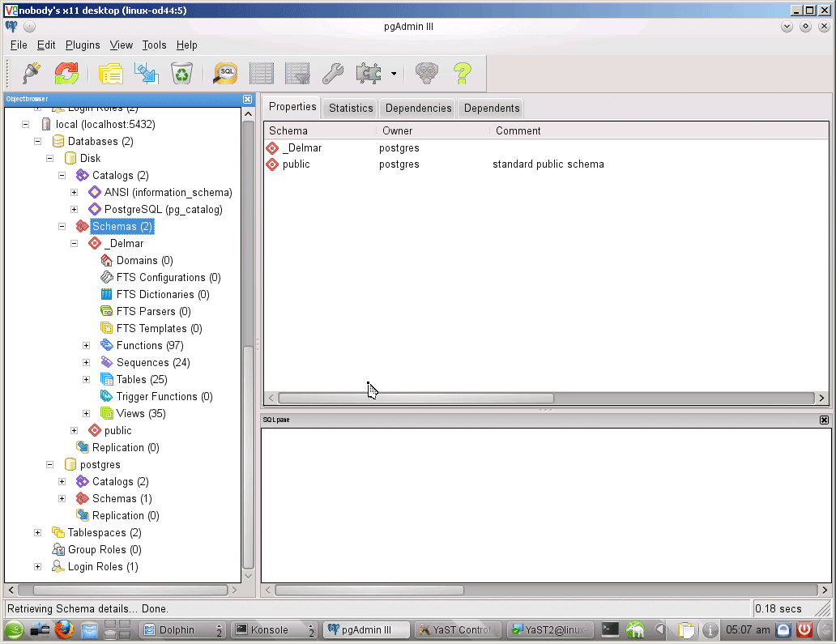Refresh the selected object
This screenshot has height=644, width=836.
[x=66, y=73]
